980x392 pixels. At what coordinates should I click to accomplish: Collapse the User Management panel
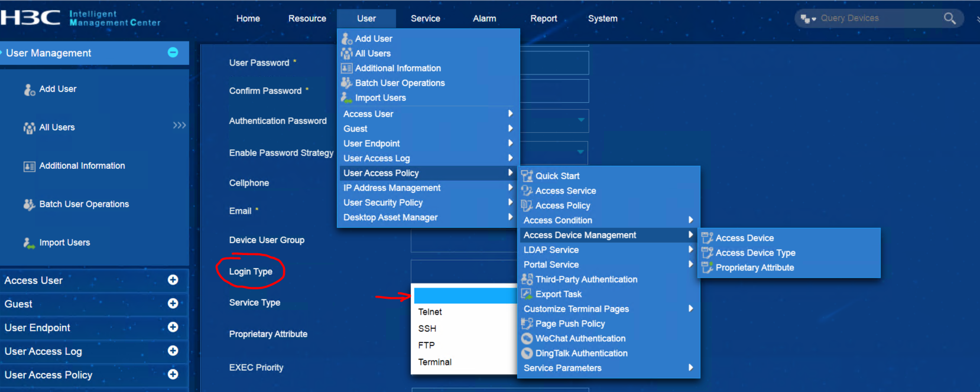173,53
